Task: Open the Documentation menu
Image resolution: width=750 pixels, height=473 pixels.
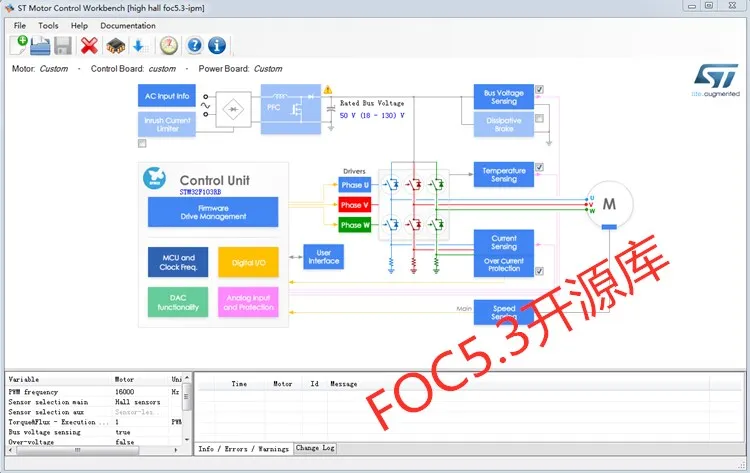Action: click(x=128, y=26)
